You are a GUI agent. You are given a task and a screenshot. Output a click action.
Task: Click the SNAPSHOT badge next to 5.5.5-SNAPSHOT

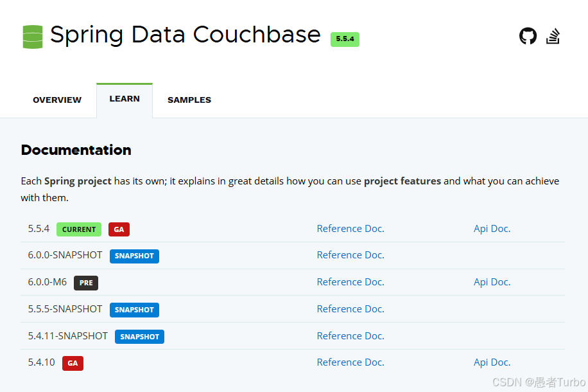[x=134, y=310]
